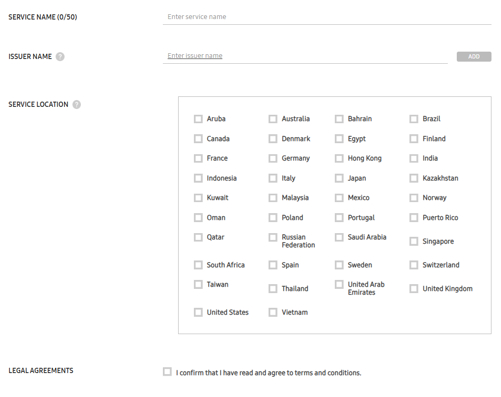Viewport: 501px width, 397px height.
Task: Select the United States checkbox
Action: pos(198,312)
